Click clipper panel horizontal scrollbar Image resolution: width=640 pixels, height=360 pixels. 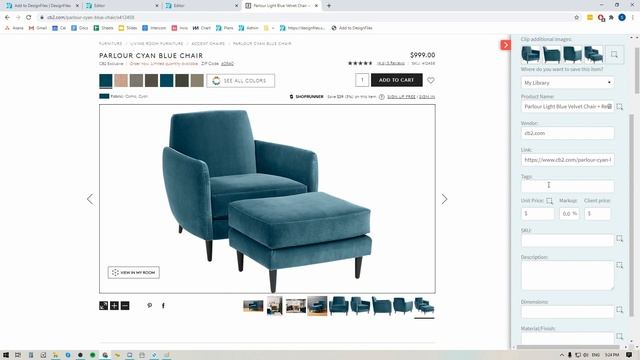[x=569, y=347]
